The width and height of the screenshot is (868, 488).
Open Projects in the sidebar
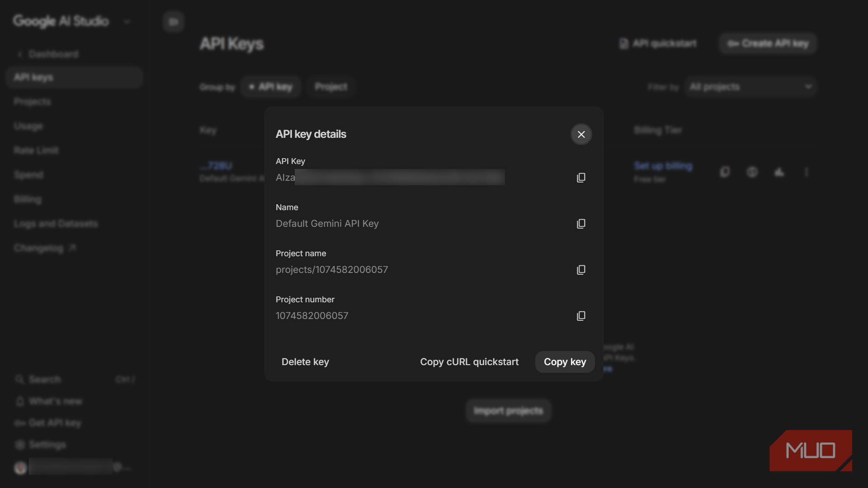coord(32,102)
